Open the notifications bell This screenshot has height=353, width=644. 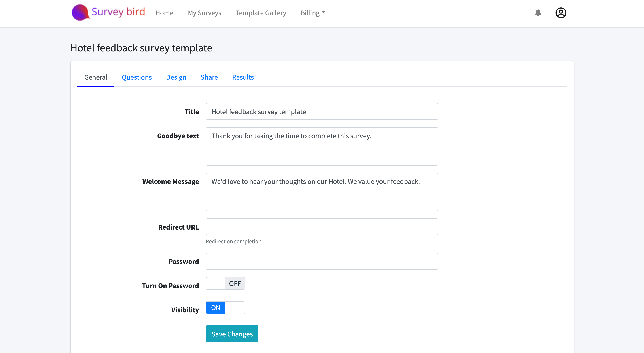coord(538,13)
